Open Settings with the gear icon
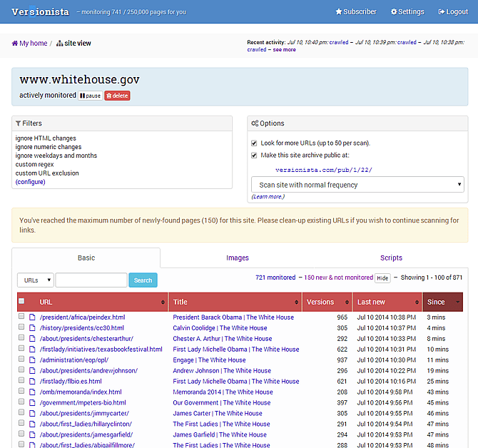 [407, 12]
